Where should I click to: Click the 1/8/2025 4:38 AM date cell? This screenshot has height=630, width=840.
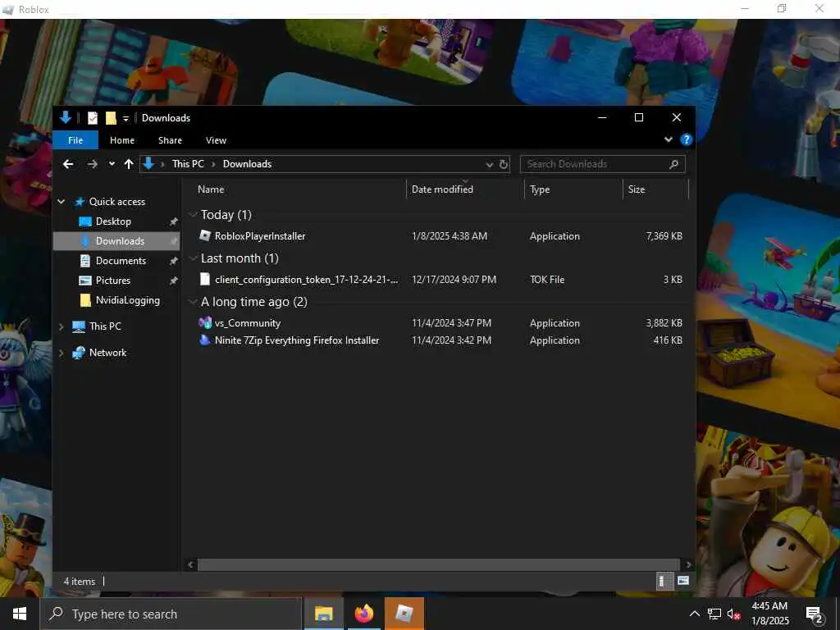(449, 235)
